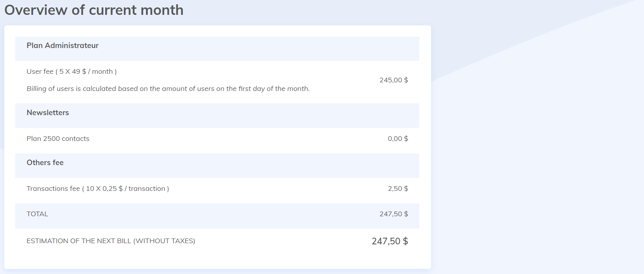Select the 2,50 $ transactions amount

[398, 189]
